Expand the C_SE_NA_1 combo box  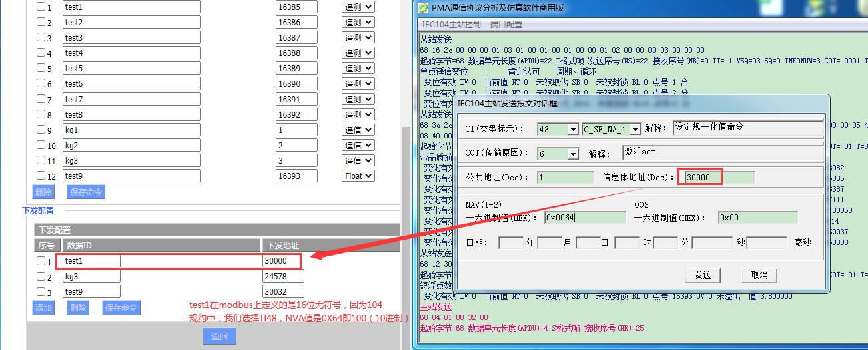(635, 129)
